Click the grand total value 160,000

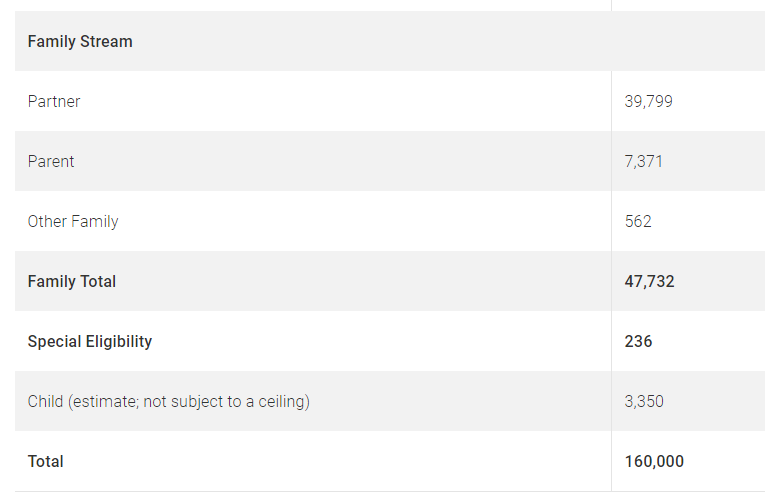click(654, 462)
